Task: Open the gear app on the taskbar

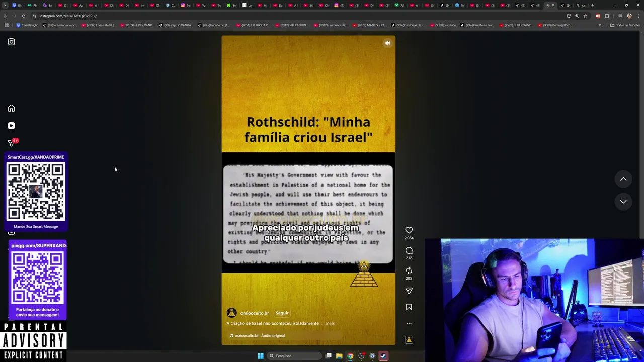Action: tap(372, 356)
